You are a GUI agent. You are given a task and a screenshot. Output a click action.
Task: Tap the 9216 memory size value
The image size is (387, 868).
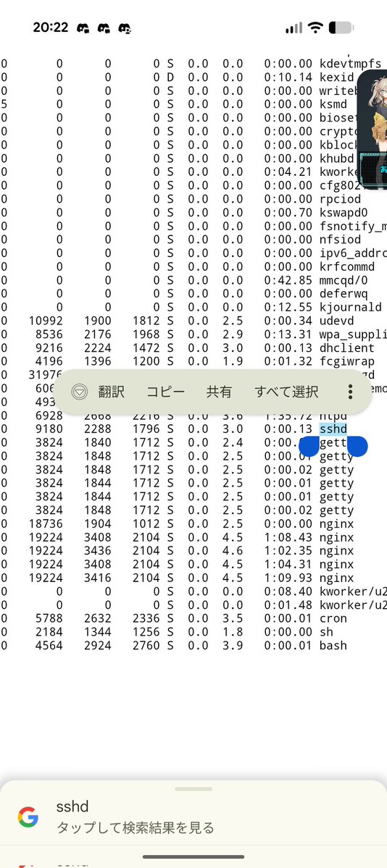(49, 347)
